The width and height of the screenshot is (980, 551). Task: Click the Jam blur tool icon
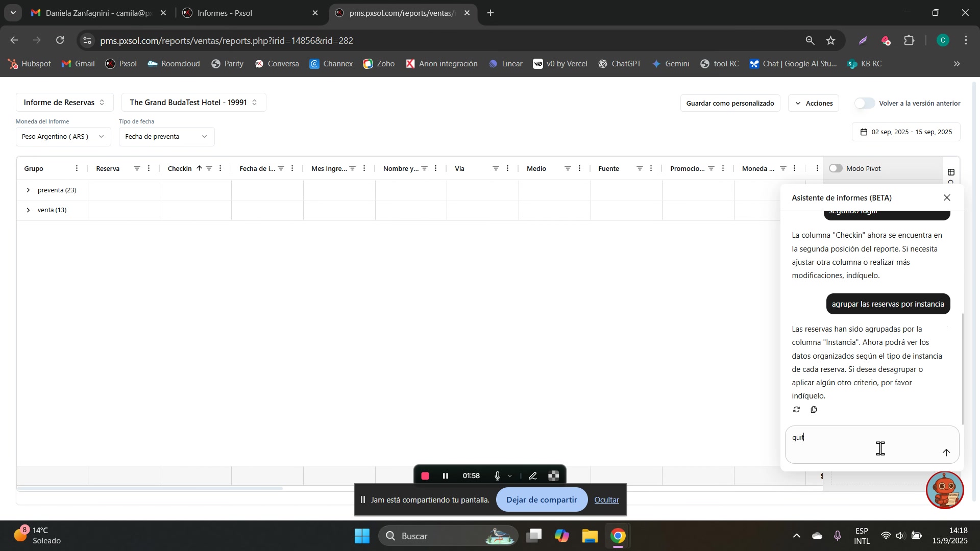coord(554,477)
